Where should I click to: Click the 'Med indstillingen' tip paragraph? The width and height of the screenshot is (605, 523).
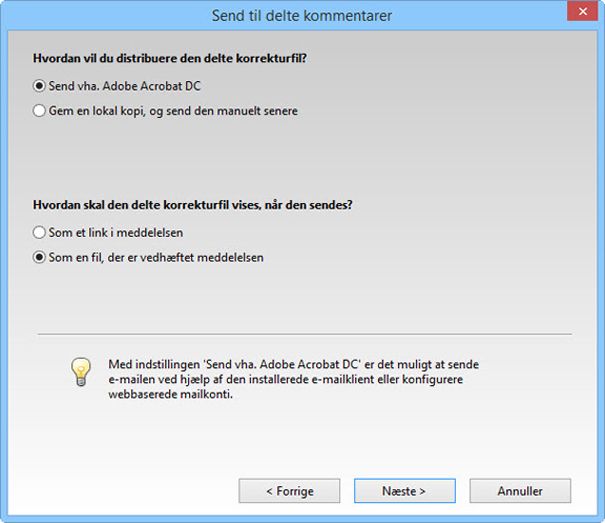[290, 366]
